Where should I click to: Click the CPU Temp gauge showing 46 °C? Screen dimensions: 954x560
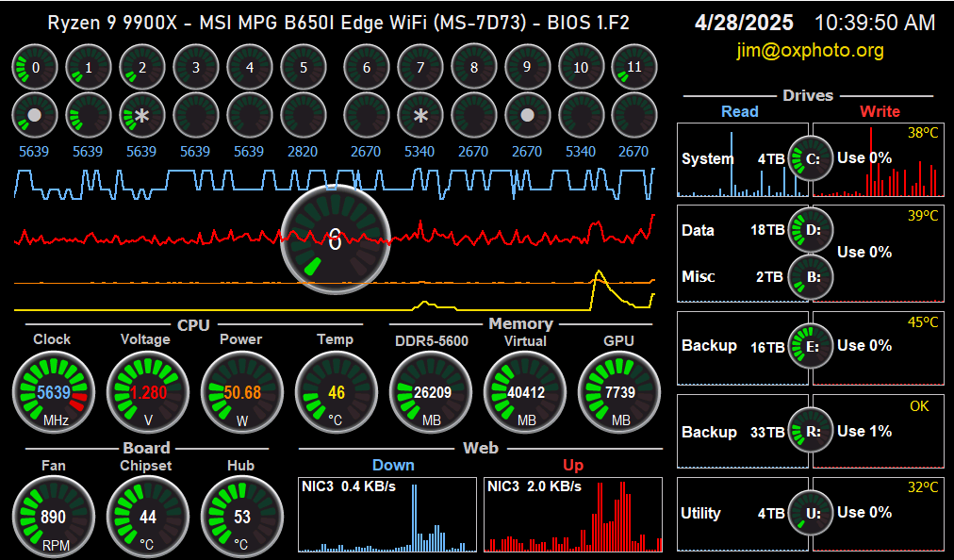(337, 392)
